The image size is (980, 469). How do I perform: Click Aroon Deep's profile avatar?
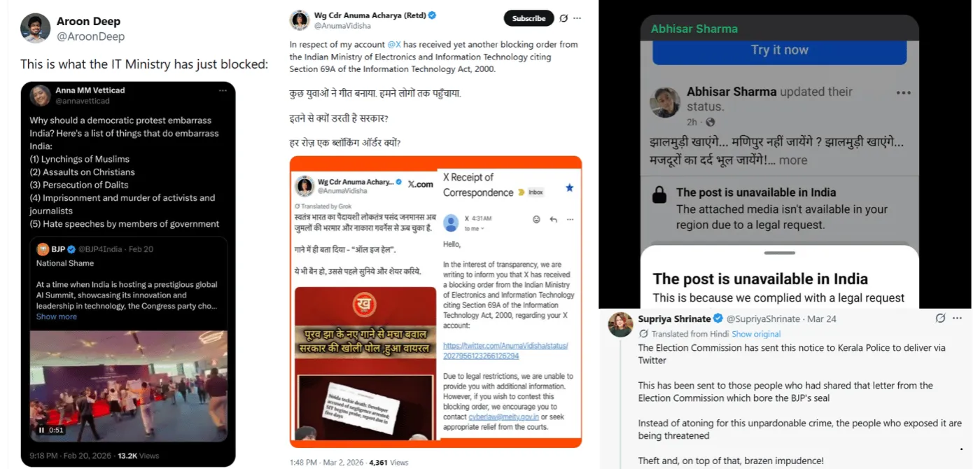click(x=35, y=28)
